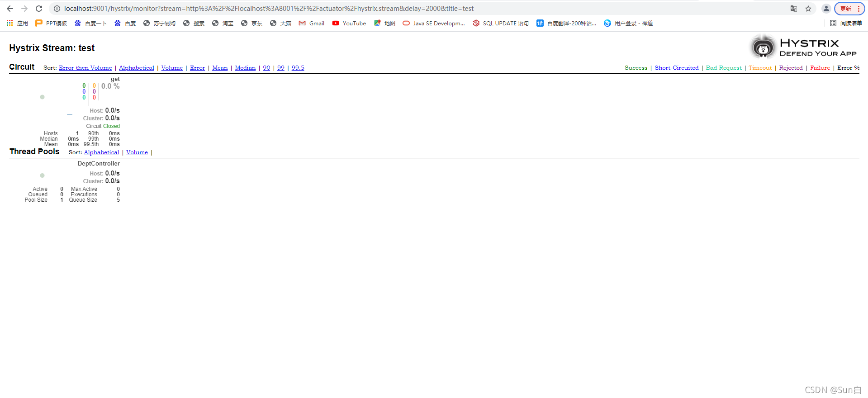Screen dimensions: 868x398
Task: Click the 更新 update button
Action: pyautogui.click(x=849, y=9)
